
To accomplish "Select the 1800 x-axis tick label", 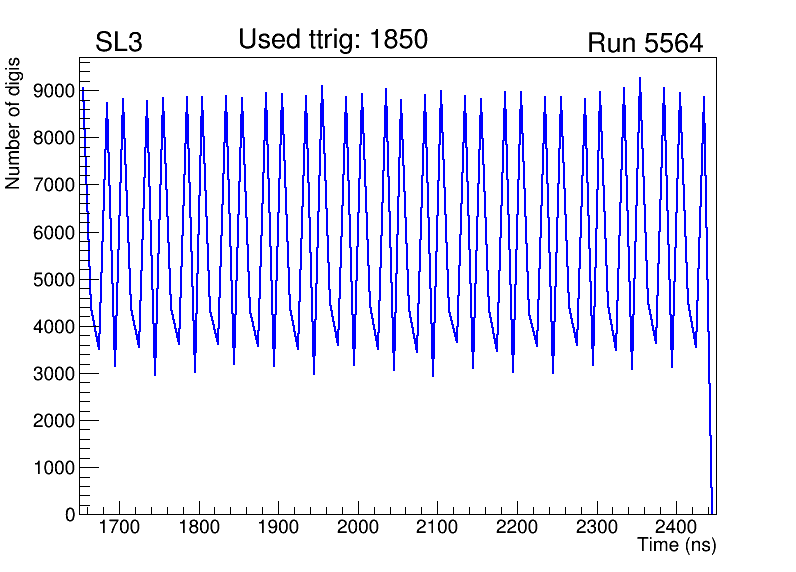I will [x=199, y=527].
